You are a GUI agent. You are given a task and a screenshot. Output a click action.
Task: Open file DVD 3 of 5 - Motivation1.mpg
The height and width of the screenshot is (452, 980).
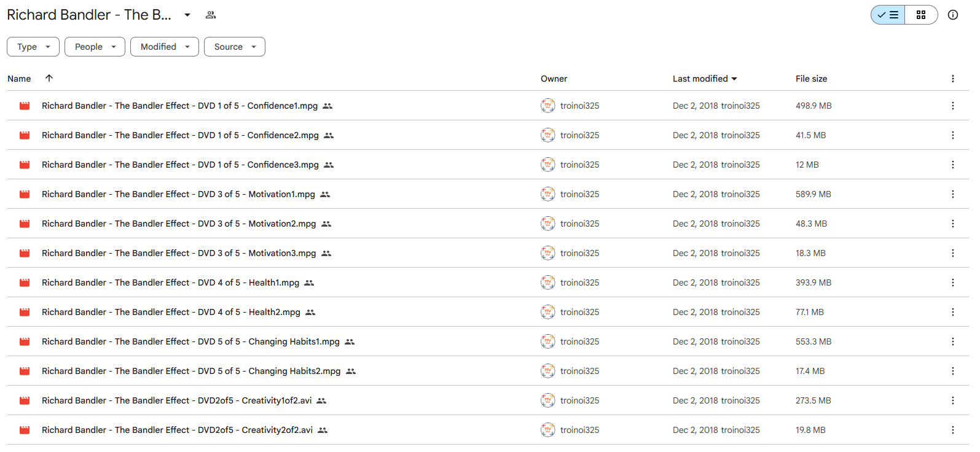(x=178, y=194)
